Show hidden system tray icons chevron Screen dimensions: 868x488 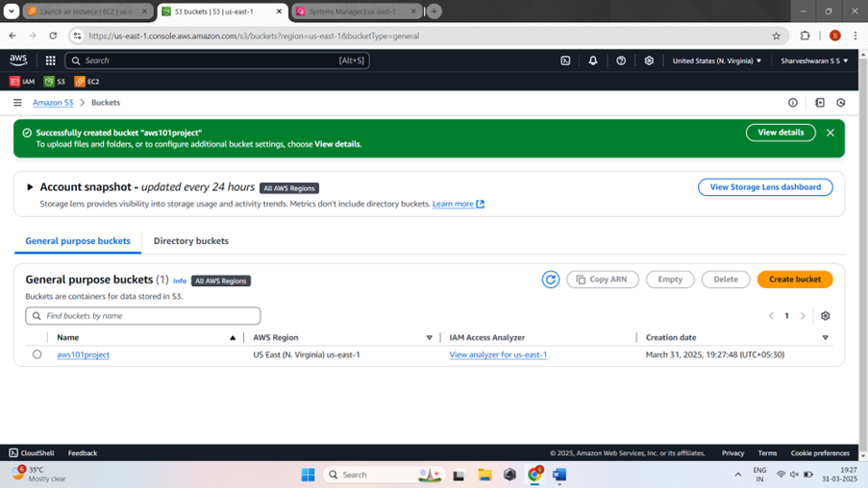tap(738, 475)
